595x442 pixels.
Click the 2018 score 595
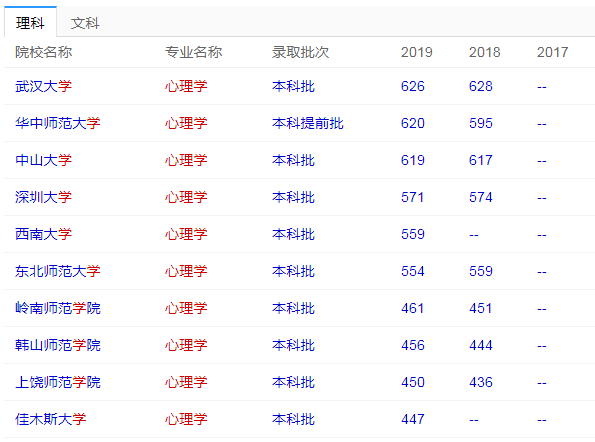[481, 123]
